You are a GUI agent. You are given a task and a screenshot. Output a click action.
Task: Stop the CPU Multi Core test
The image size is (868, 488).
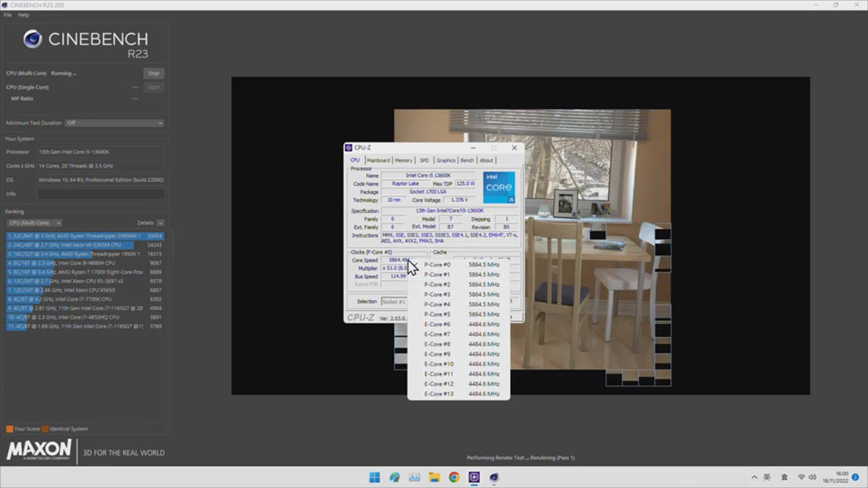click(x=153, y=73)
